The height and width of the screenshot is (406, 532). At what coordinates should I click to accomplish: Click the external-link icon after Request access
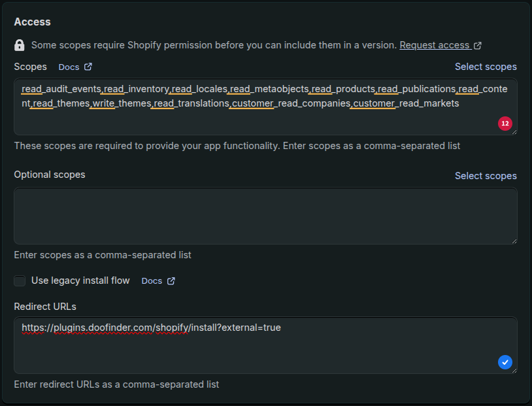(478, 45)
